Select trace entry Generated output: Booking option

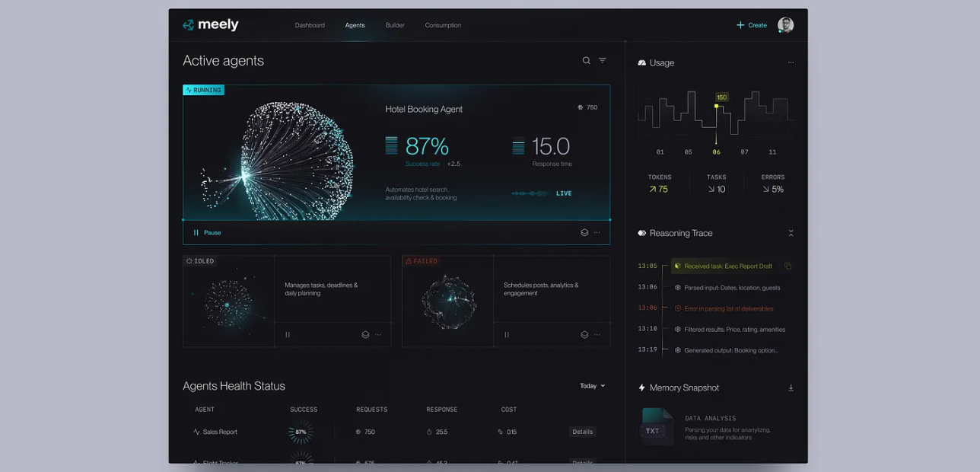(727, 350)
